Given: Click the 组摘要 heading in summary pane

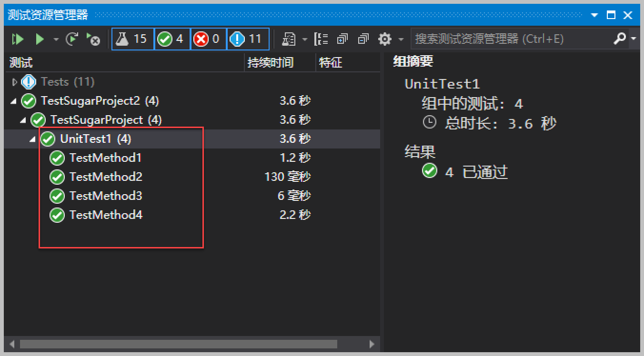Looking at the screenshot, I should click(x=413, y=61).
